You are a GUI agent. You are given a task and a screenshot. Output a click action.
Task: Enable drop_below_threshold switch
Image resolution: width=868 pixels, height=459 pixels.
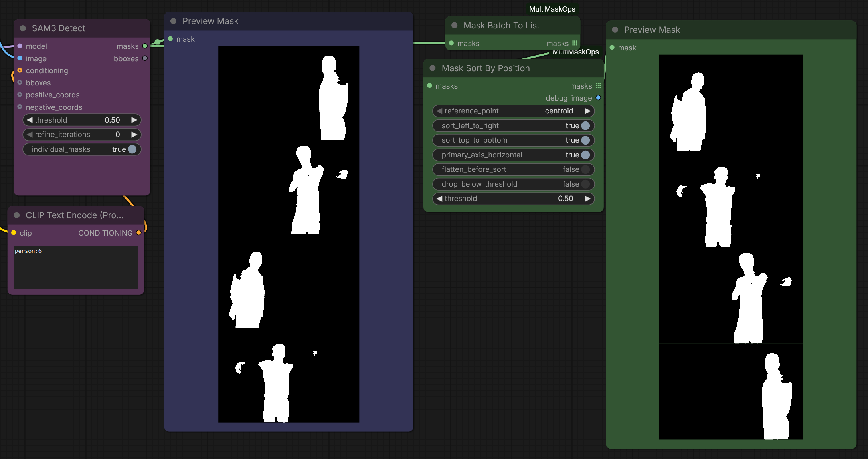[585, 184]
